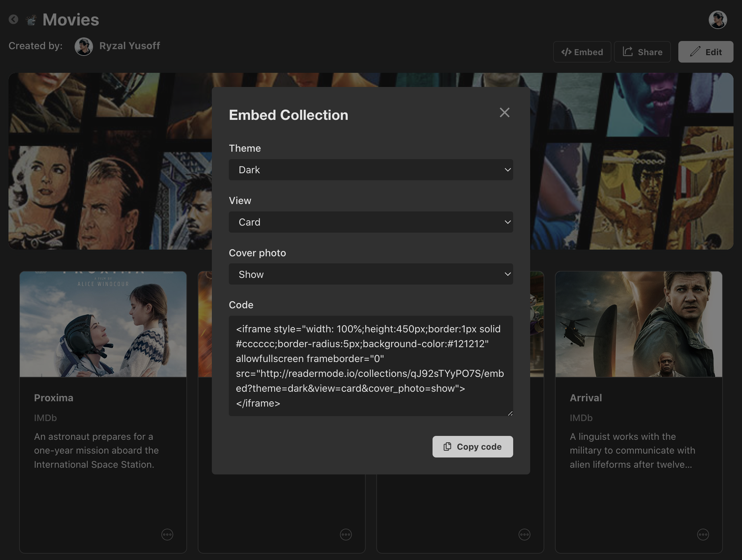Image resolution: width=742 pixels, height=560 pixels.
Task: Click the Cover photo field label
Action: tap(257, 253)
